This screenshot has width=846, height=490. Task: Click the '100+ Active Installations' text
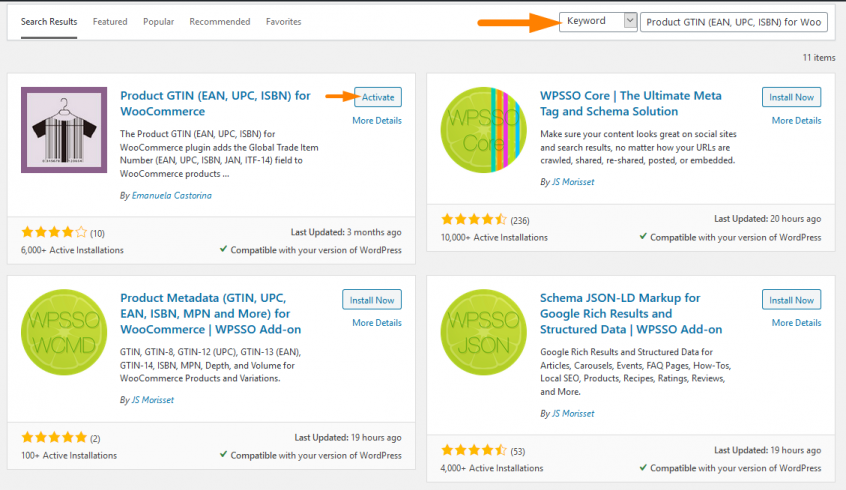point(69,455)
